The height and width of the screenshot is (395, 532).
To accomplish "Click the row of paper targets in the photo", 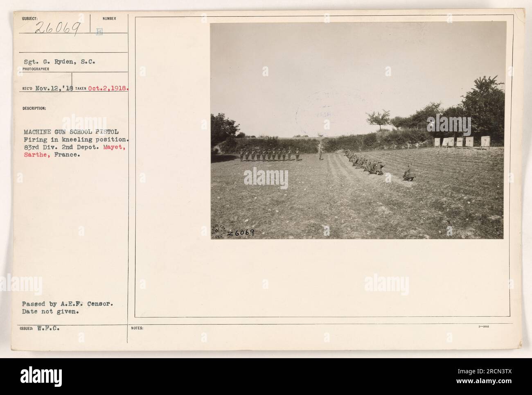I will point(462,142).
